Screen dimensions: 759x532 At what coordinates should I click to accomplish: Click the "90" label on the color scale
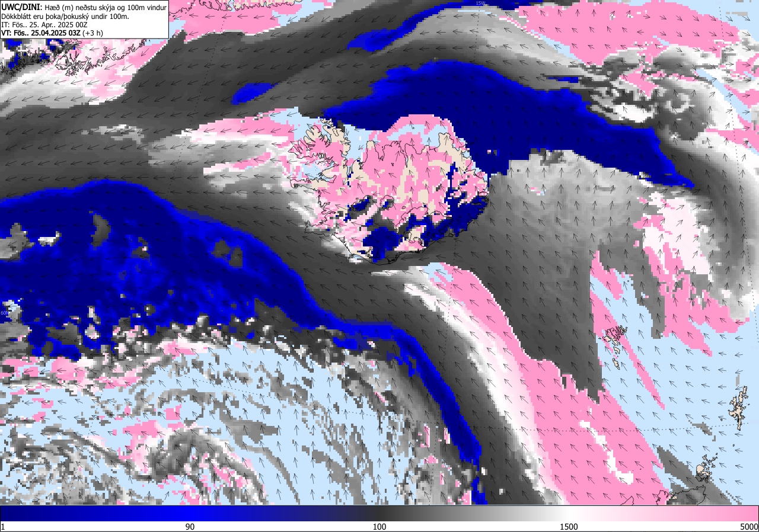pos(190,527)
